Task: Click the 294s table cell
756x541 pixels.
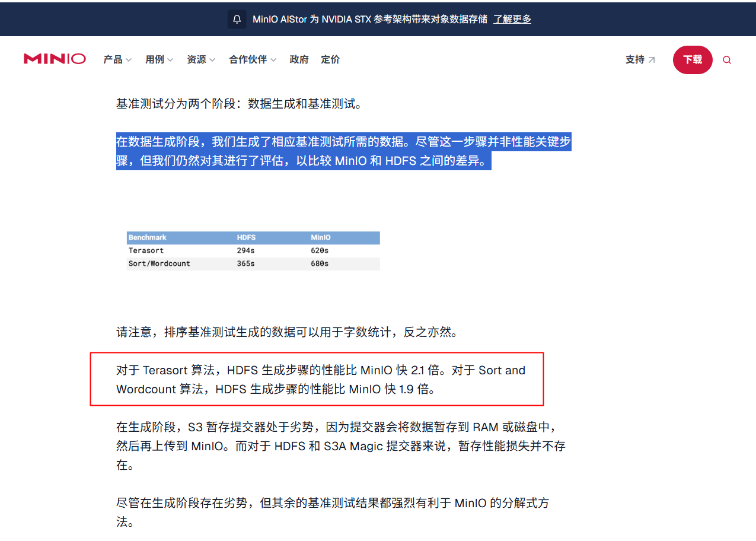Action: pyautogui.click(x=245, y=250)
